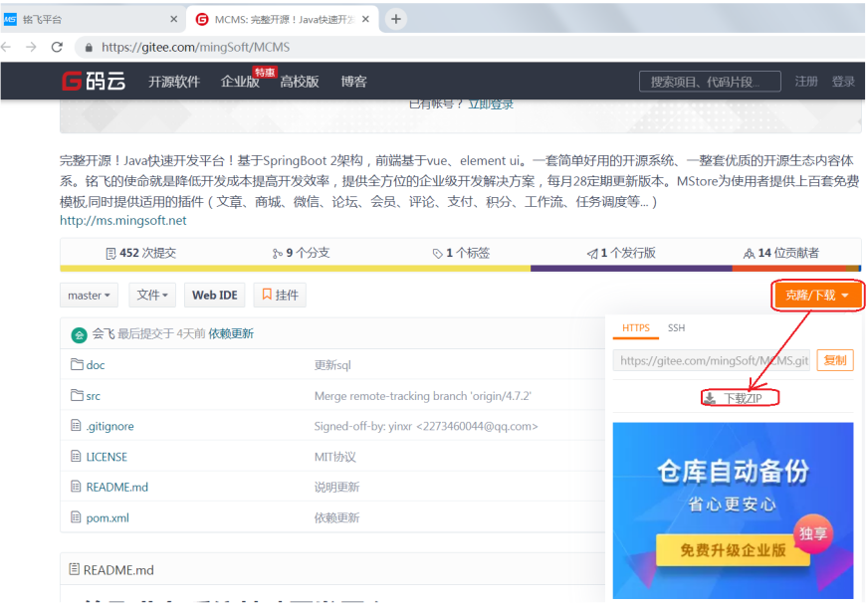
Task: Click the 挂件 widget button
Action: pos(280,296)
